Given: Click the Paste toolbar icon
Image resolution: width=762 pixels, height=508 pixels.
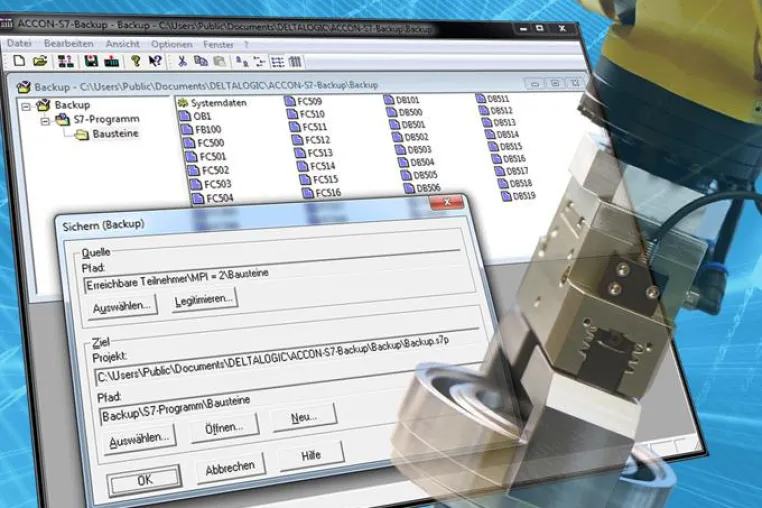Looking at the screenshot, I should (220, 61).
